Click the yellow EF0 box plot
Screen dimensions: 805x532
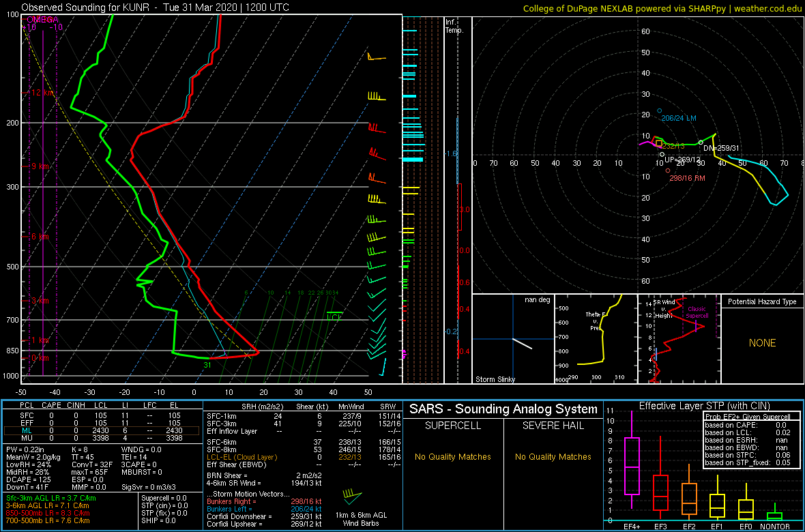(x=746, y=502)
